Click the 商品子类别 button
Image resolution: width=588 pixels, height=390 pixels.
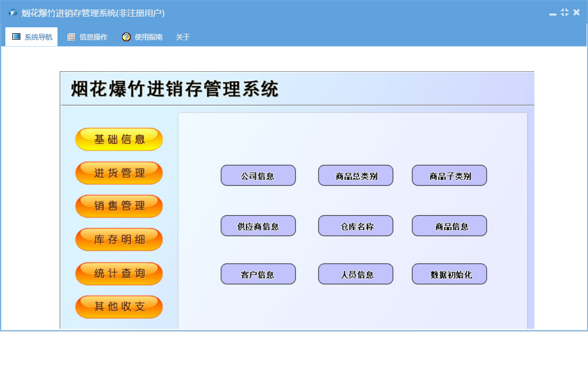coord(449,176)
